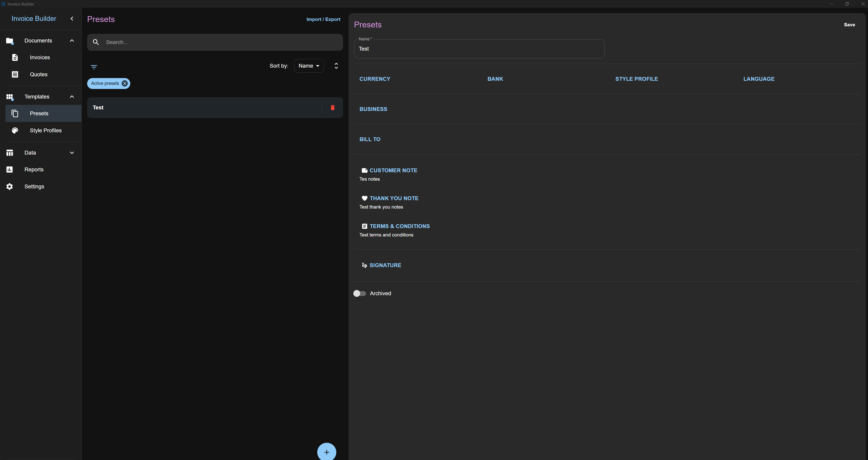
Task: Open the STYLE PROFILE section
Action: [x=637, y=79]
